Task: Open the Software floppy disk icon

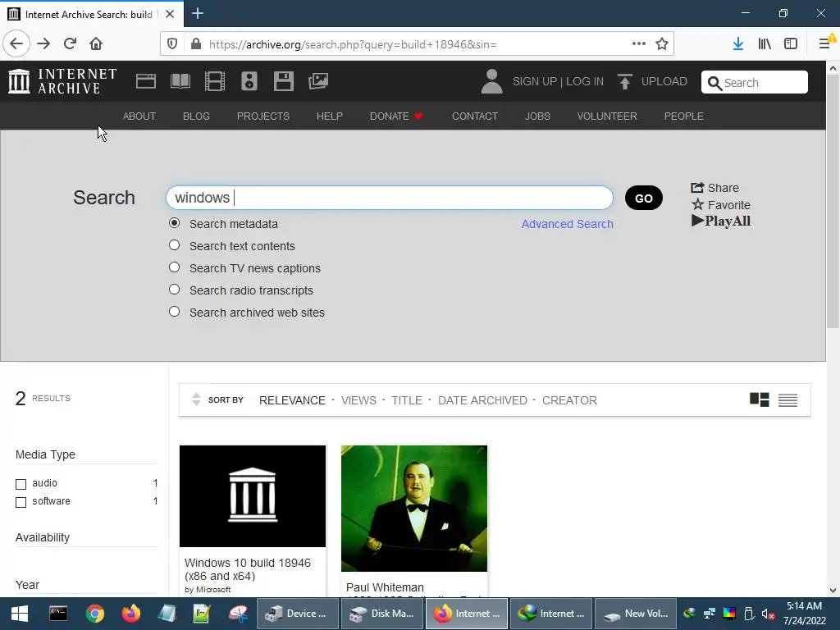Action: (283, 81)
